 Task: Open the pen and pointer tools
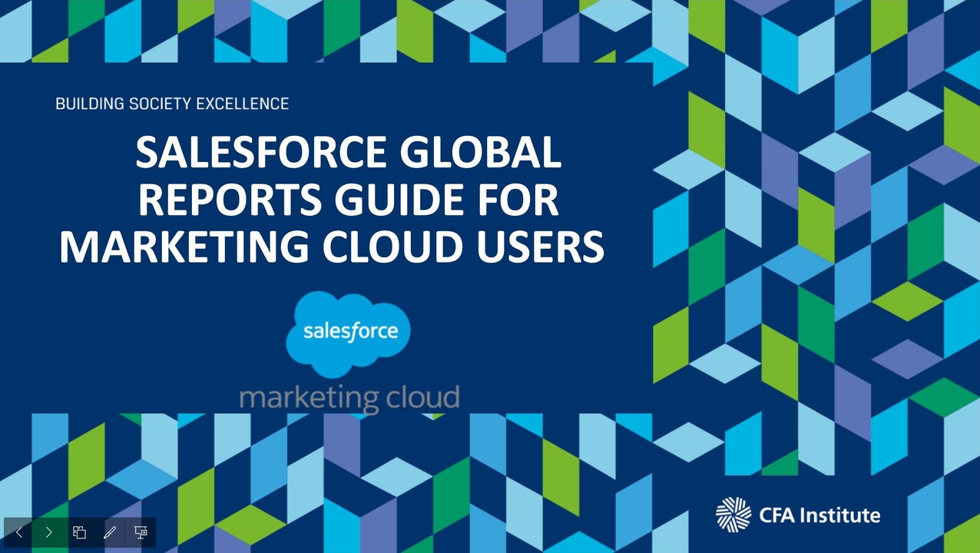click(x=110, y=532)
